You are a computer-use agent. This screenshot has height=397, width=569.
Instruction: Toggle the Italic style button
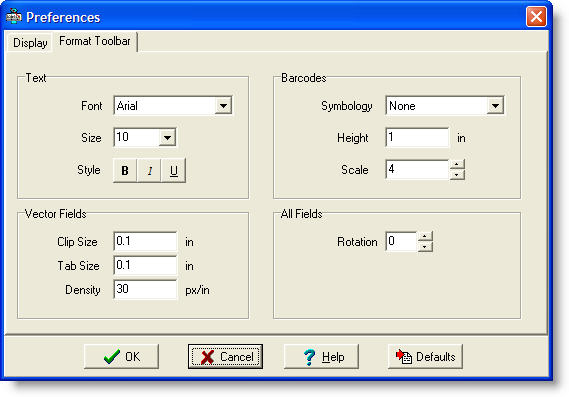pyautogui.click(x=149, y=170)
